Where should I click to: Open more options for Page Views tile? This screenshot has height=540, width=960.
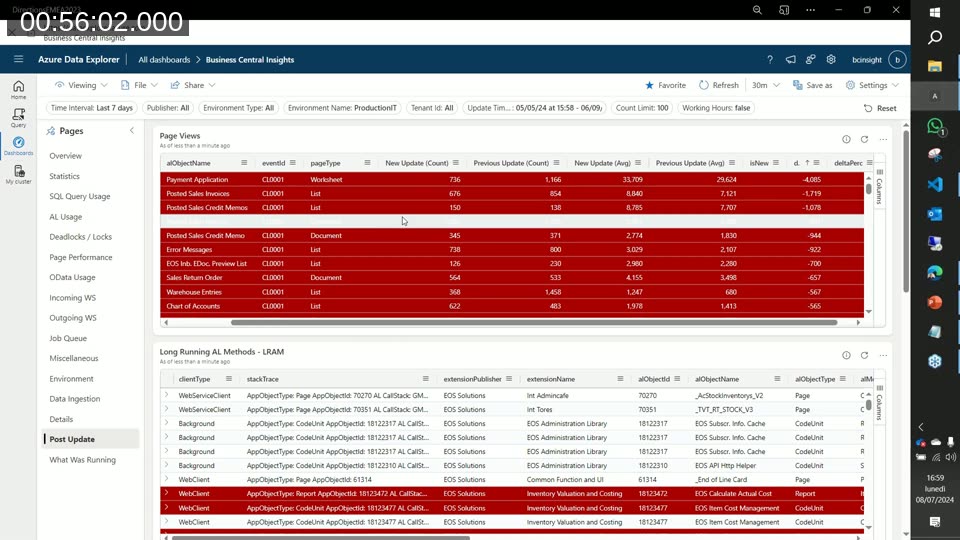[x=883, y=139]
